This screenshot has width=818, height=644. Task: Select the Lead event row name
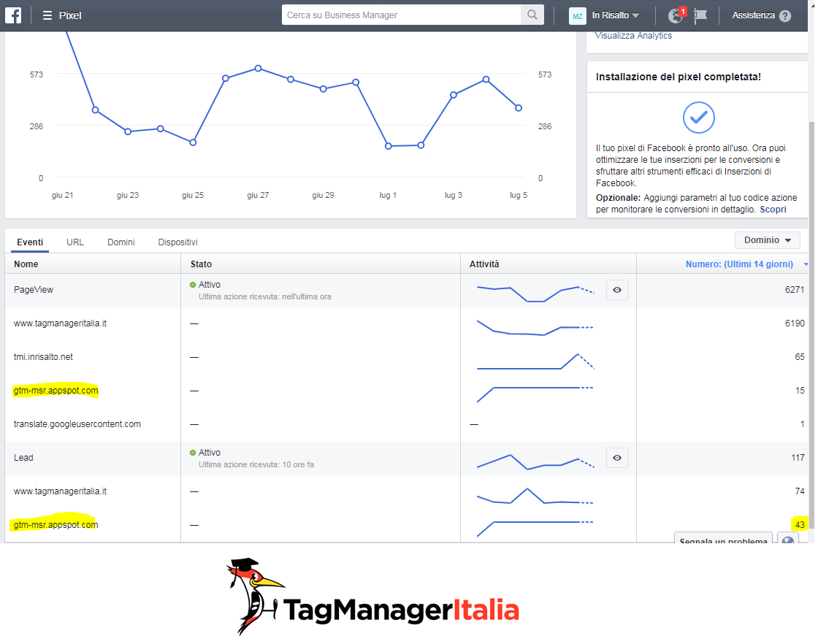pyautogui.click(x=23, y=458)
